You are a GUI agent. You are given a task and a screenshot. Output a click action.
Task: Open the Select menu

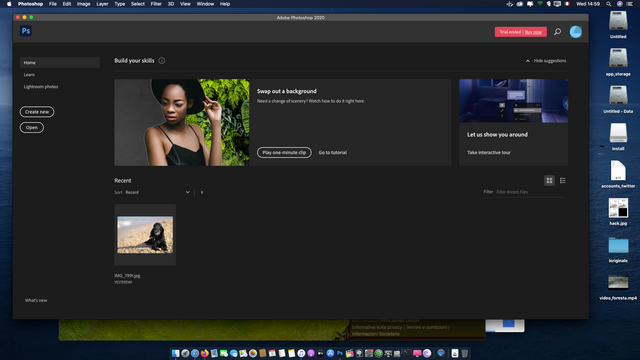[x=138, y=4]
